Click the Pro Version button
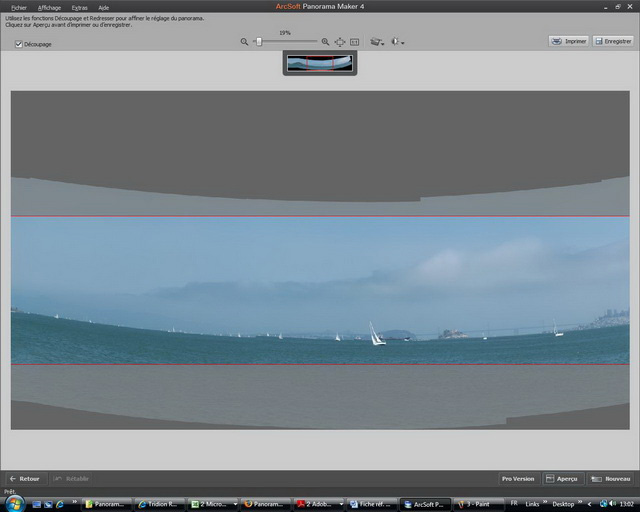The height and width of the screenshot is (512, 640). [x=517, y=479]
